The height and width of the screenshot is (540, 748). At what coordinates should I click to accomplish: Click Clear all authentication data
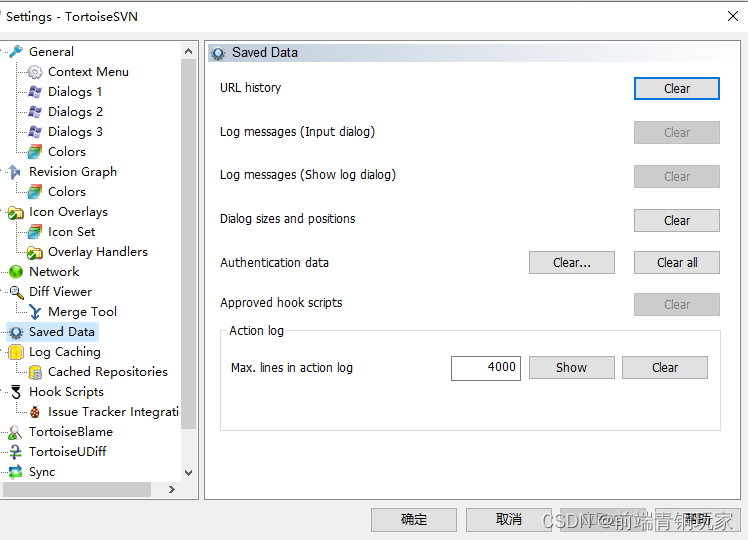(x=676, y=263)
